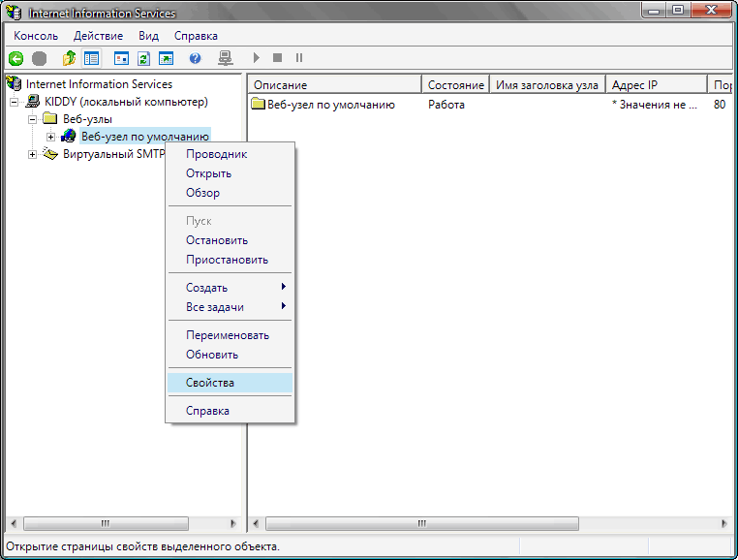Choose Открыть in context menu

[231, 173]
